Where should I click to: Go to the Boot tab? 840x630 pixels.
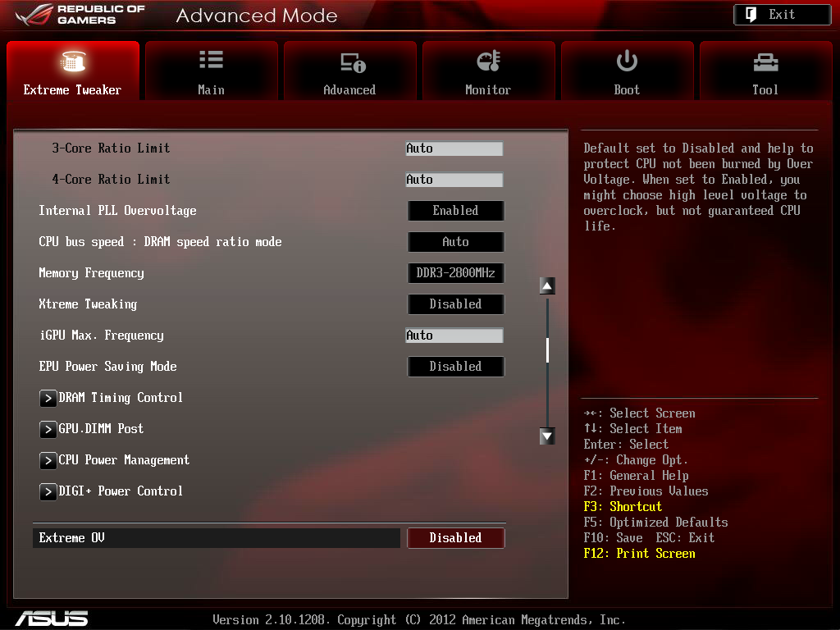pos(627,71)
